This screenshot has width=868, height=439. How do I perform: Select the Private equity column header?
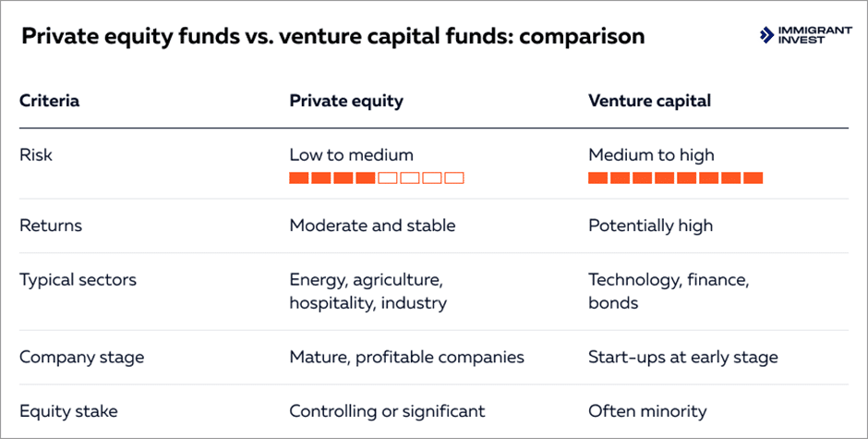346,101
